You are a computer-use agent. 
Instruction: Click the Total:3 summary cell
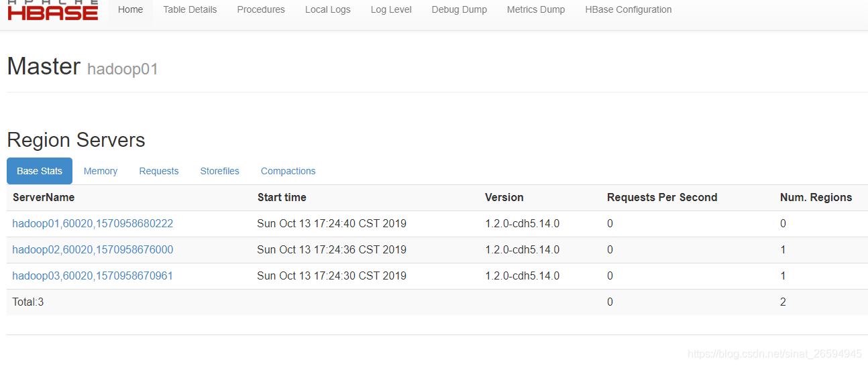[28, 302]
